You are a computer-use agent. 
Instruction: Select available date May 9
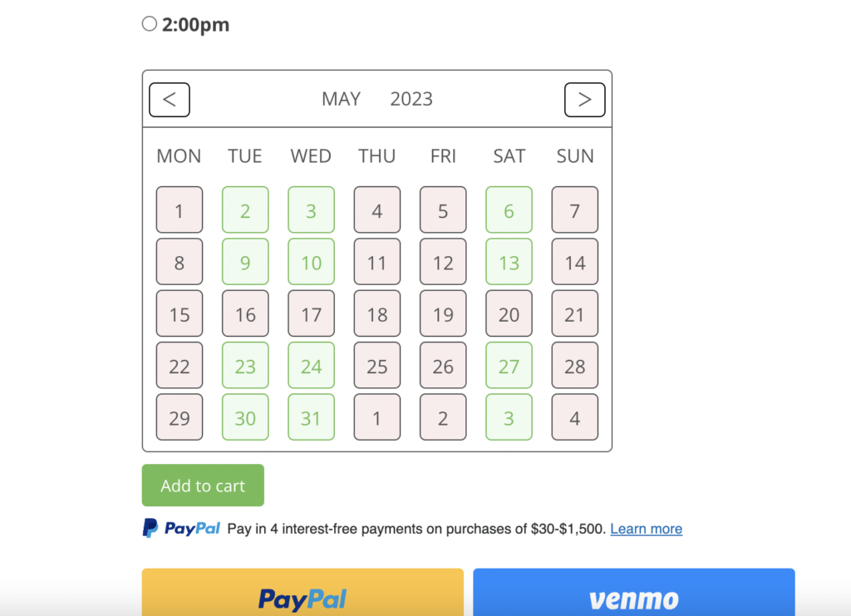click(x=245, y=263)
